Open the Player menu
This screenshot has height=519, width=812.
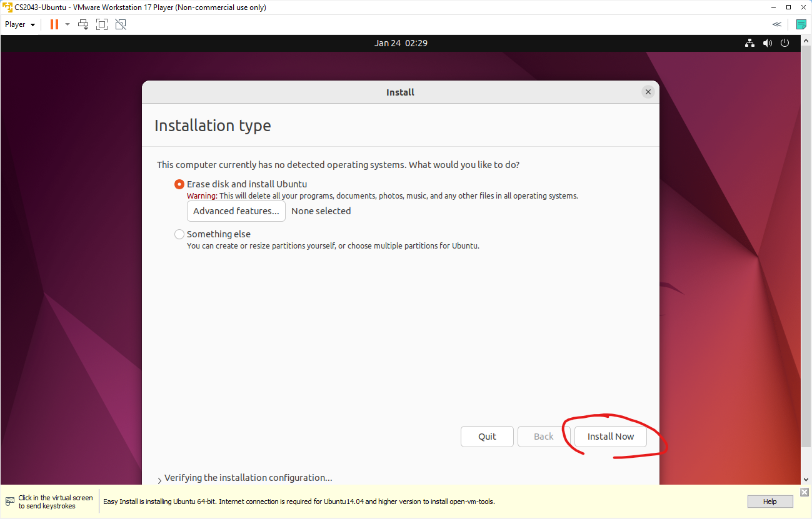tap(19, 24)
